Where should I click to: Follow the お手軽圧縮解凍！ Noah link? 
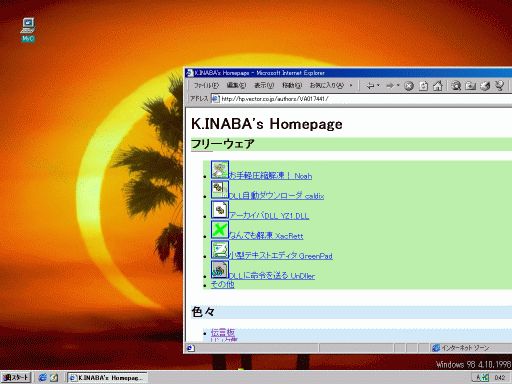[x=270, y=175]
